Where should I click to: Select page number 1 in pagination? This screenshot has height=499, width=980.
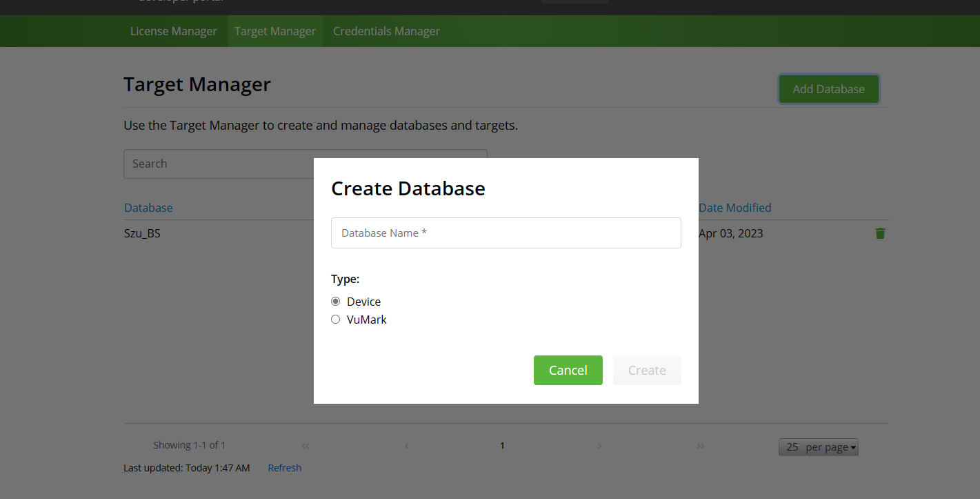click(502, 446)
